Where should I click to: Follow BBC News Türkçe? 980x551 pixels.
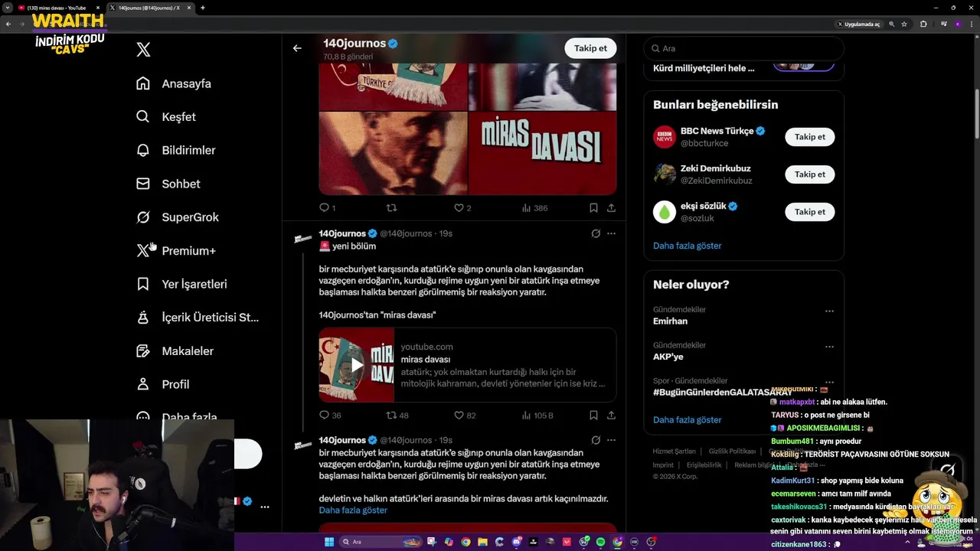(809, 137)
